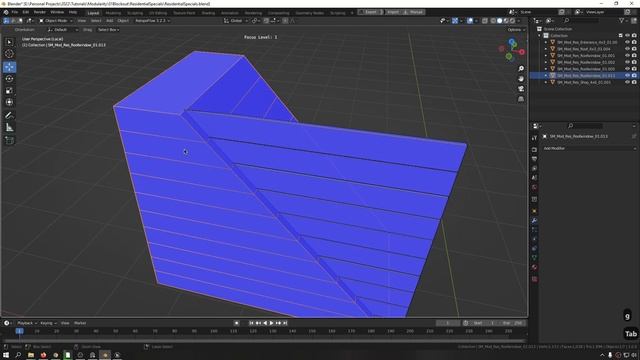Open the Add Modifier dropdown

click(x=589, y=148)
